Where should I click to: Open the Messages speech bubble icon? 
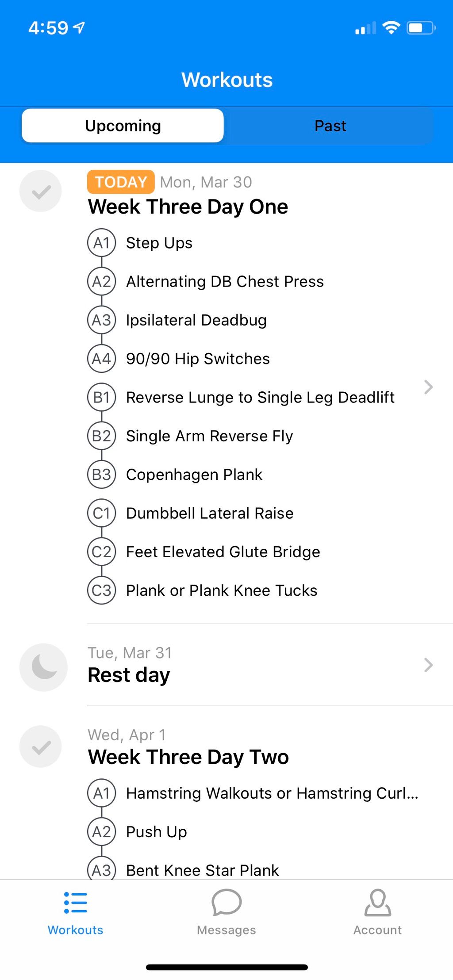[226, 903]
